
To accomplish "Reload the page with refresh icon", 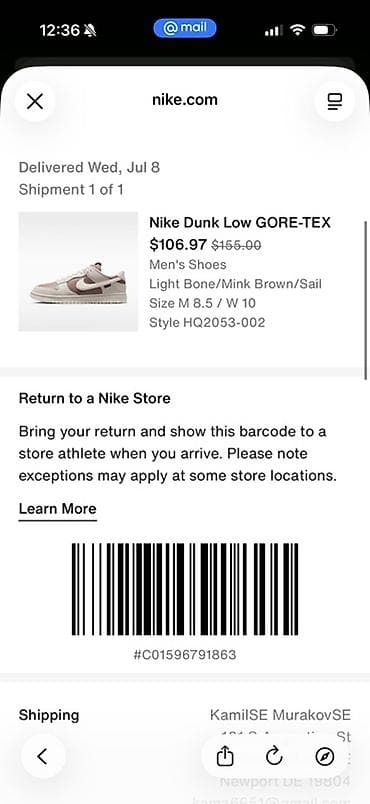I will point(274,756).
